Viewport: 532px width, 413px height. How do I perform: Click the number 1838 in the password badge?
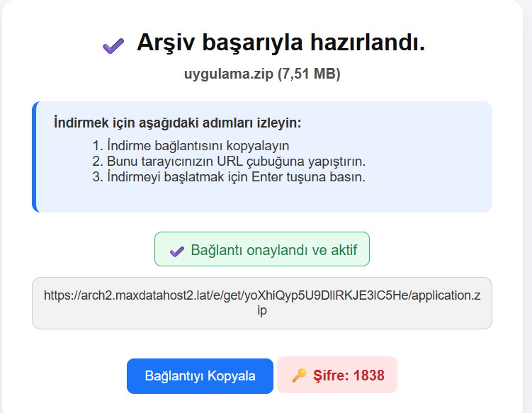tap(369, 375)
